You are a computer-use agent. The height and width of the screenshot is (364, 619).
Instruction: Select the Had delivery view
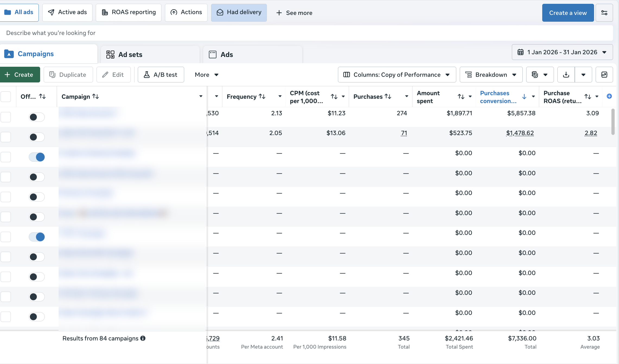click(x=239, y=12)
